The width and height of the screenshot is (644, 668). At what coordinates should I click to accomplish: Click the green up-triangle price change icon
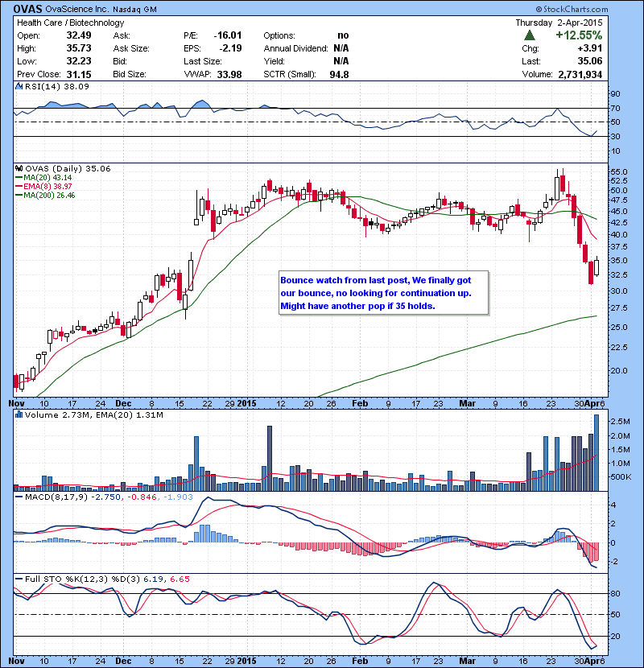[530, 35]
